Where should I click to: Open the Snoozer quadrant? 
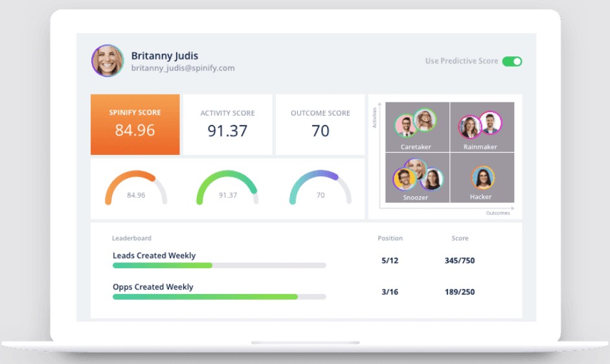pos(417,177)
